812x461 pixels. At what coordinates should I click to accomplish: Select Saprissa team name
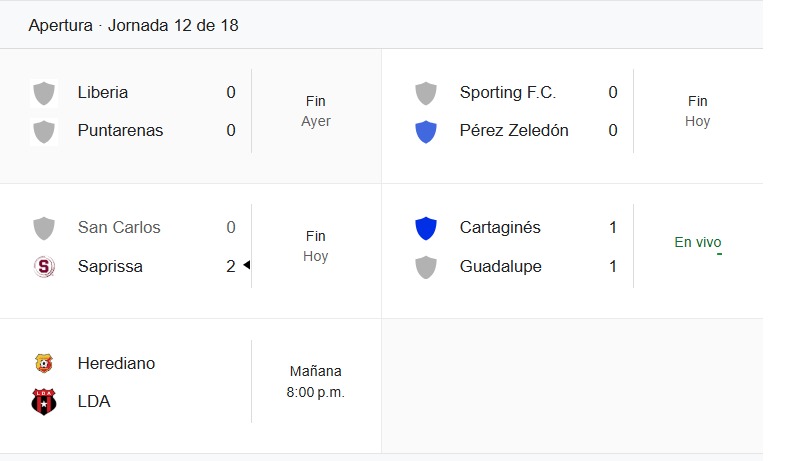click(110, 266)
